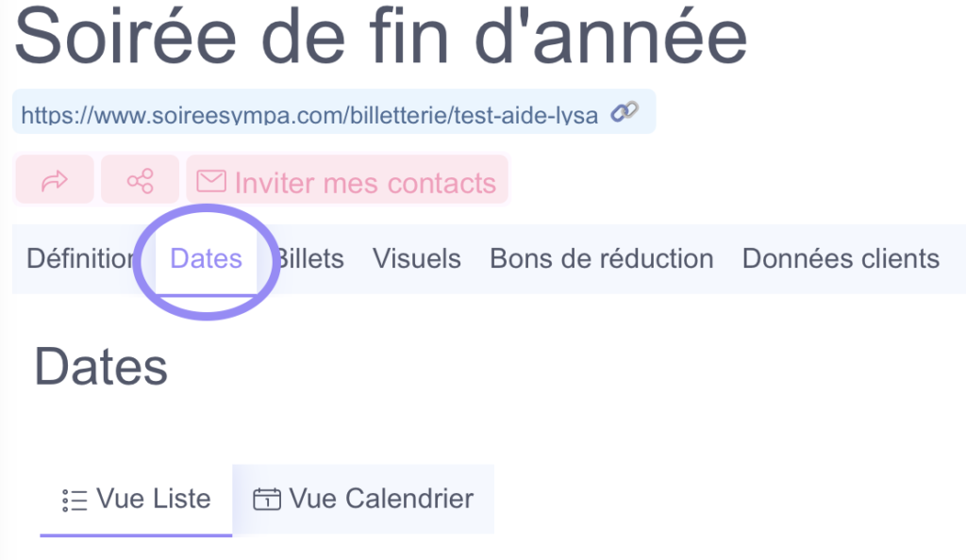
Task: Open the soireesympa.com billetterie URL
Action: (x=309, y=114)
